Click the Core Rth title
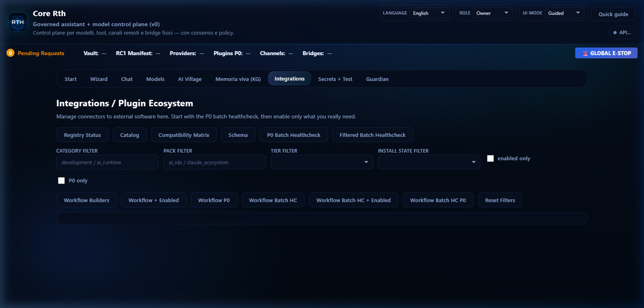Viewport: 644px width, 308px height. coord(49,13)
